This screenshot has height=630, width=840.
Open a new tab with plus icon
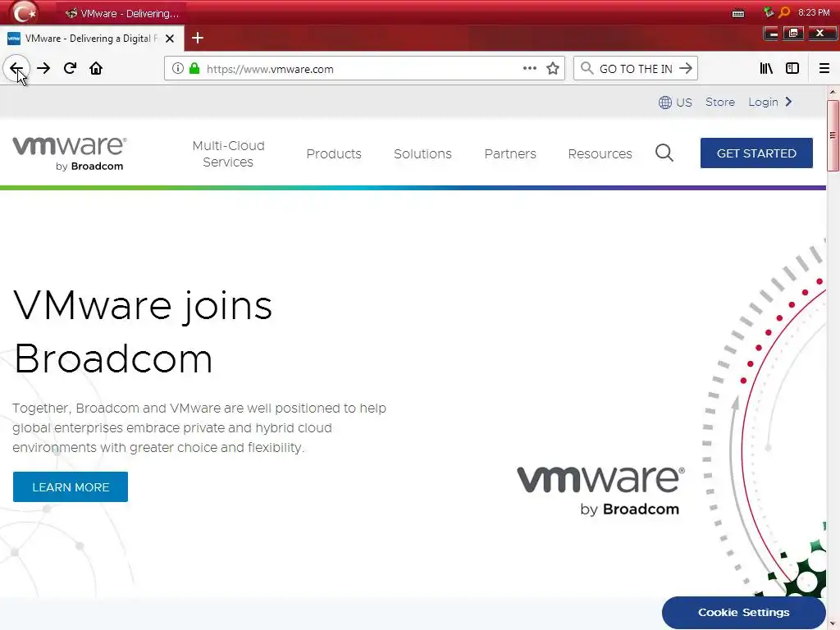[x=198, y=38]
